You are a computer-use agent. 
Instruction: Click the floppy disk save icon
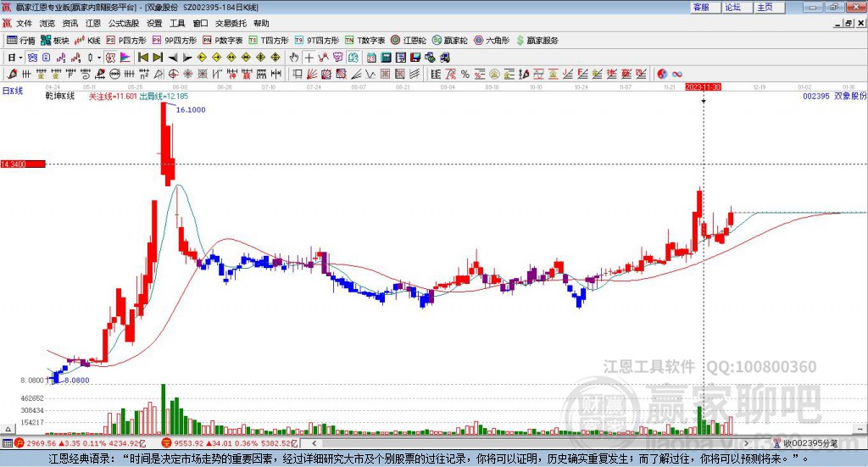[x=415, y=58]
